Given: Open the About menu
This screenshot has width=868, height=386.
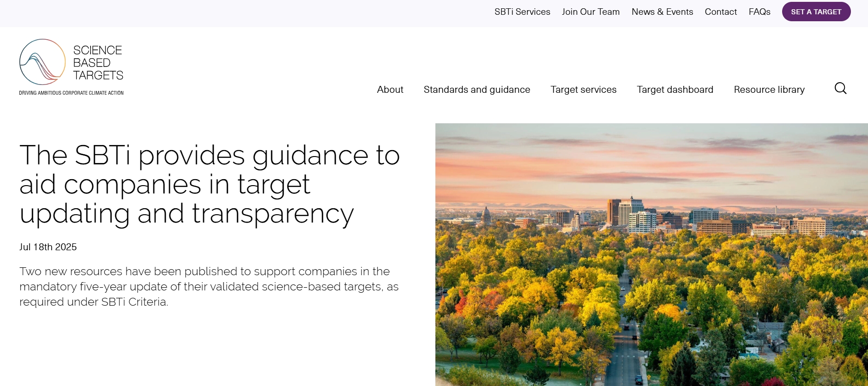Looking at the screenshot, I should pos(390,90).
